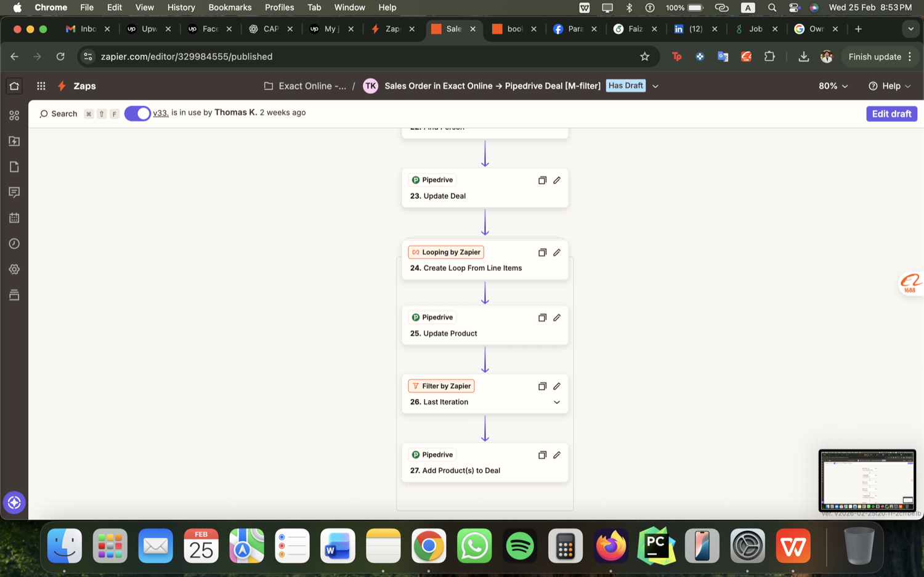Select step 27 Add Product(s) to Deal card
Screen dimensions: 924x577
point(485,462)
